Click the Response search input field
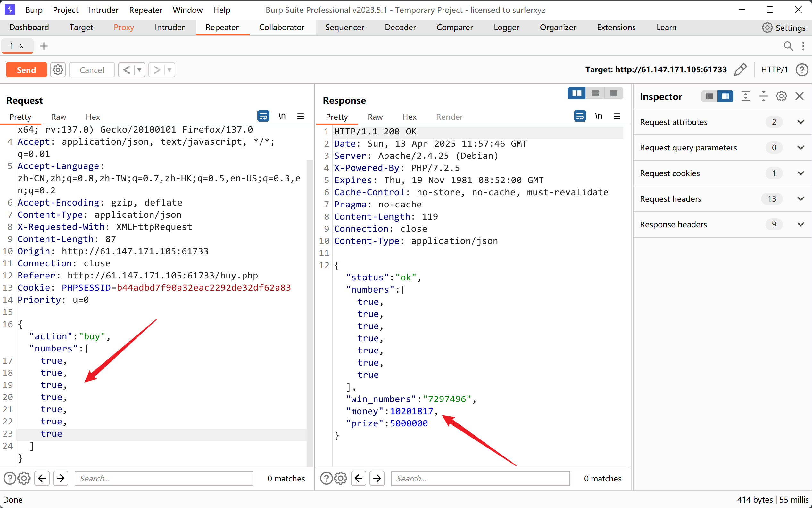 click(x=480, y=479)
